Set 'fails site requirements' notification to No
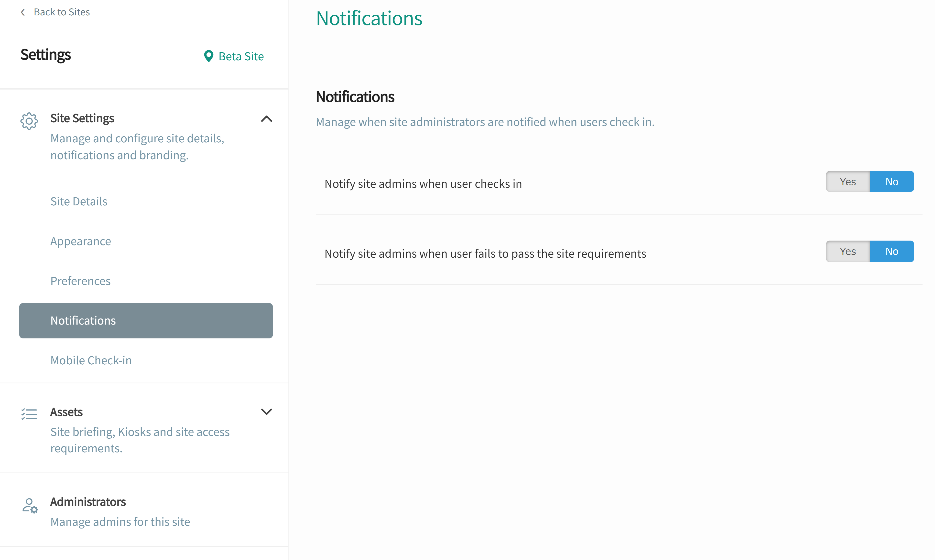The width and height of the screenshot is (935, 560). click(x=892, y=251)
